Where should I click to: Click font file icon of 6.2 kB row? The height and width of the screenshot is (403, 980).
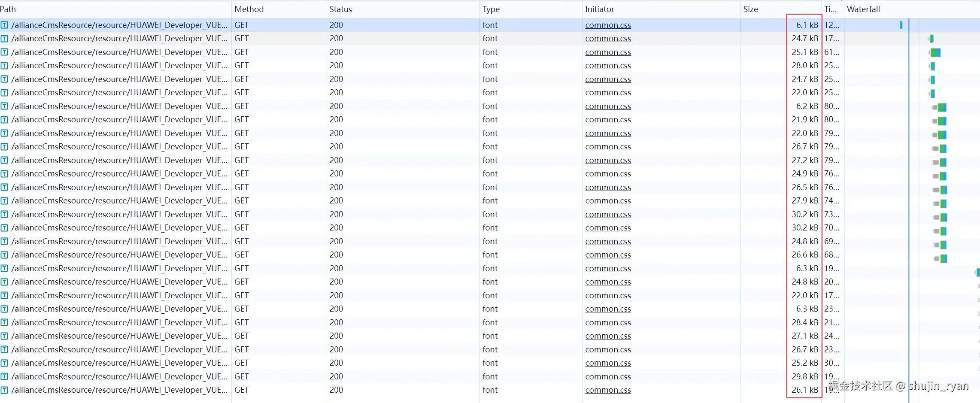[4, 106]
